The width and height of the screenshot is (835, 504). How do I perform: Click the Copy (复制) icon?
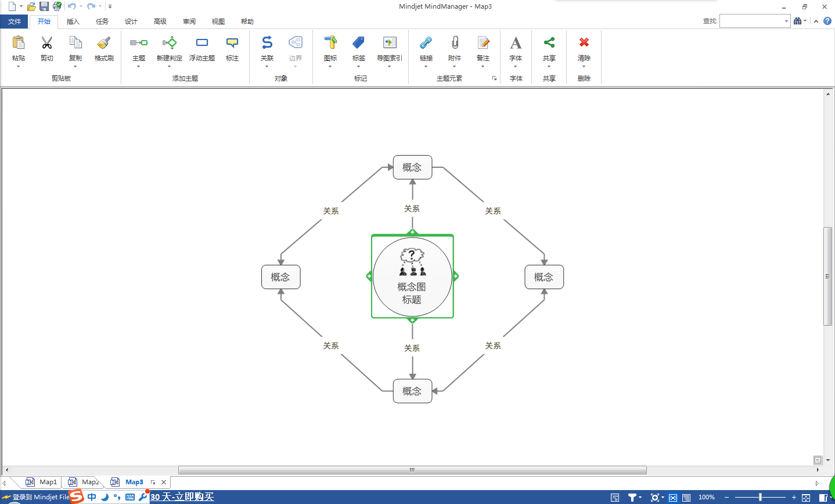75,42
